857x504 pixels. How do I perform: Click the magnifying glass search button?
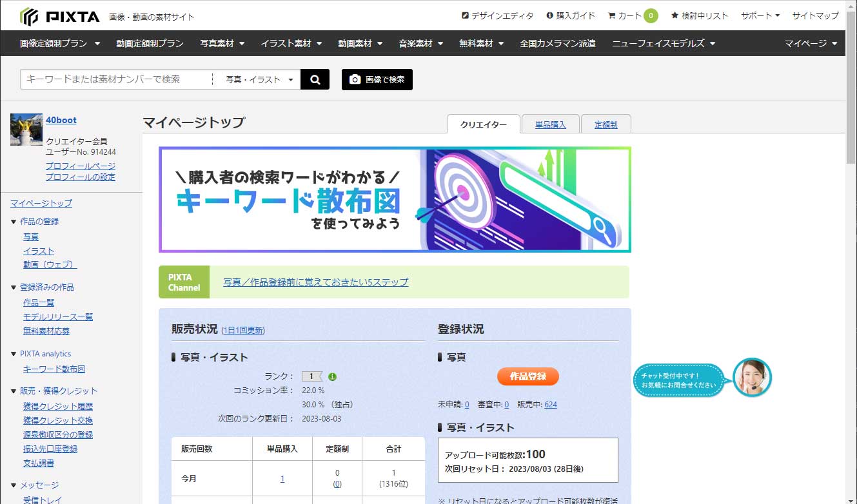pos(315,79)
